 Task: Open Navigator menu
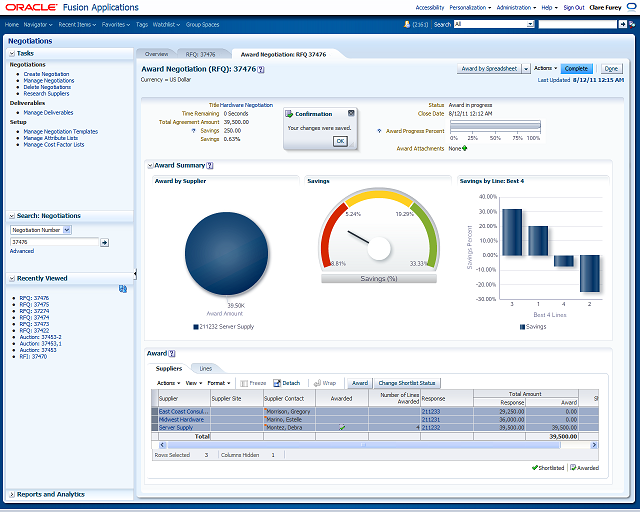38,24
